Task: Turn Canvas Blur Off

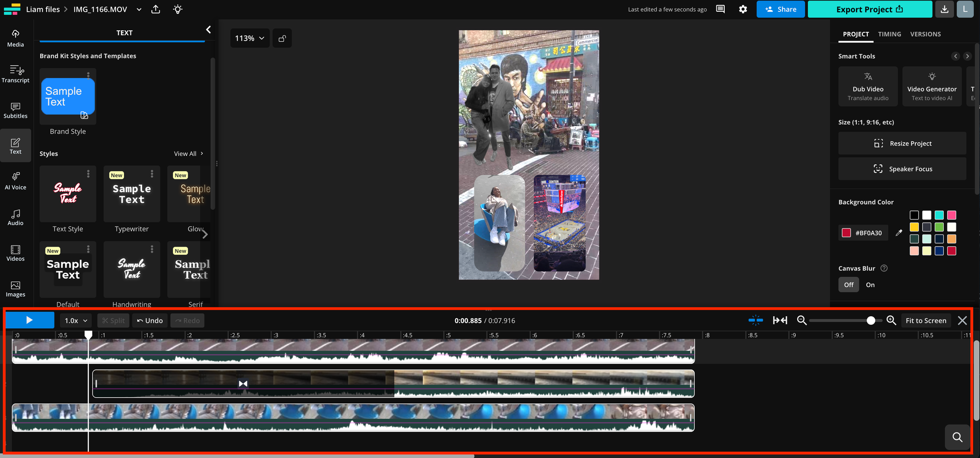Action: (849, 285)
